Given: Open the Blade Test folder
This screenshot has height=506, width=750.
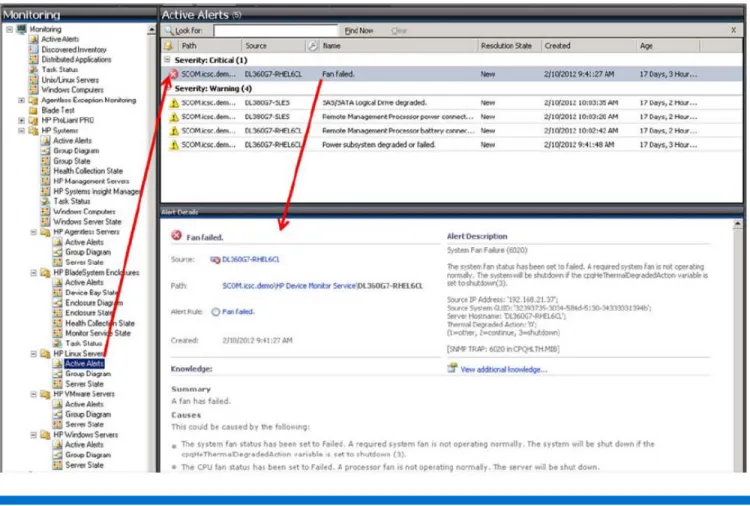Looking at the screenshot, I should click(x=58, y=110).
